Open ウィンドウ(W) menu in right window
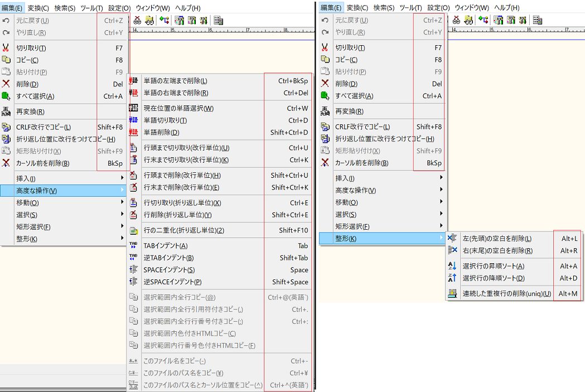Viewport: 585px width, 392px height. [472, 7]
